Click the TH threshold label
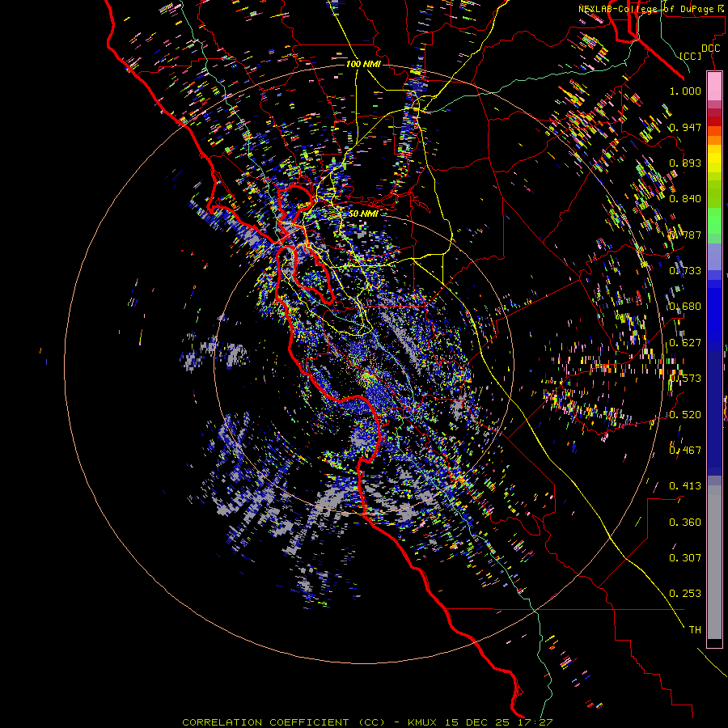Screen dimensions: 728x728 (695, 630)
